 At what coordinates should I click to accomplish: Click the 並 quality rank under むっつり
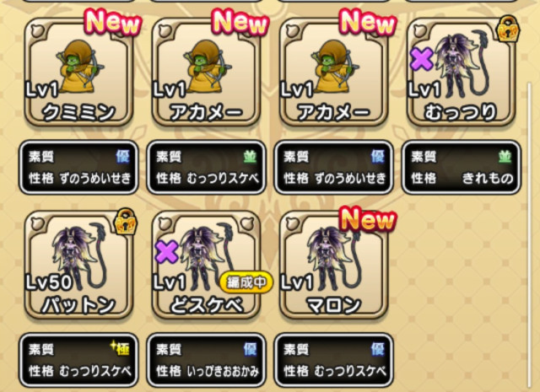[505, 157]
